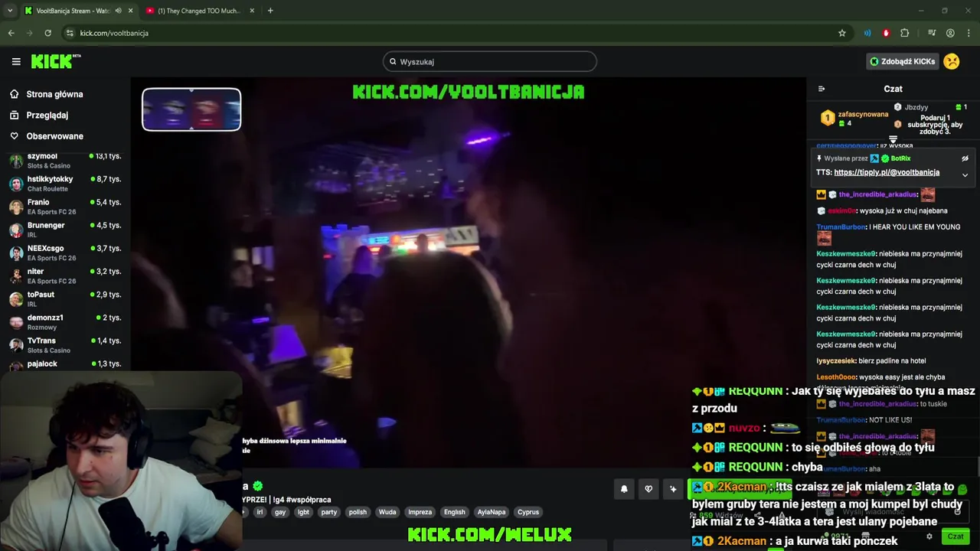Viewport: 980px width, 551px height.
Task: Open a new browser tab
Action: pyautogui.click(x=270, y=11)
